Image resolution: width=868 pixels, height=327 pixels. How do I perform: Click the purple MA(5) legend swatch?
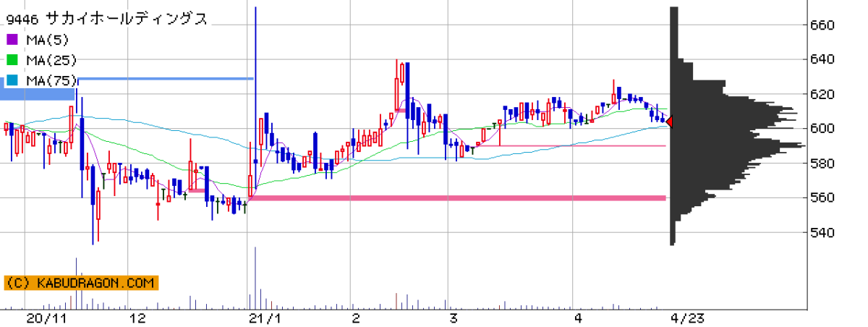pyautogui.click(x=12, y=41)
